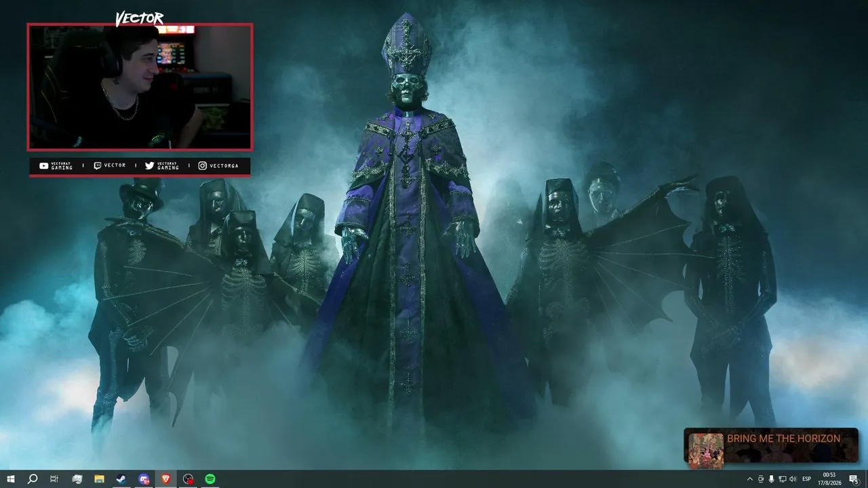Screen dimensions: 868x488
Task: Launch Steam from the taskbar
Action: pos(121,479)
